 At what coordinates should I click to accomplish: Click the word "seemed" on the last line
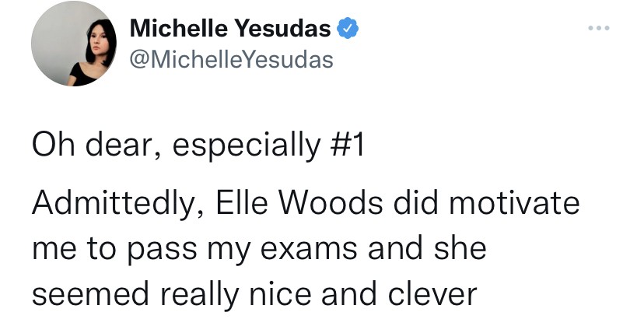90,294
